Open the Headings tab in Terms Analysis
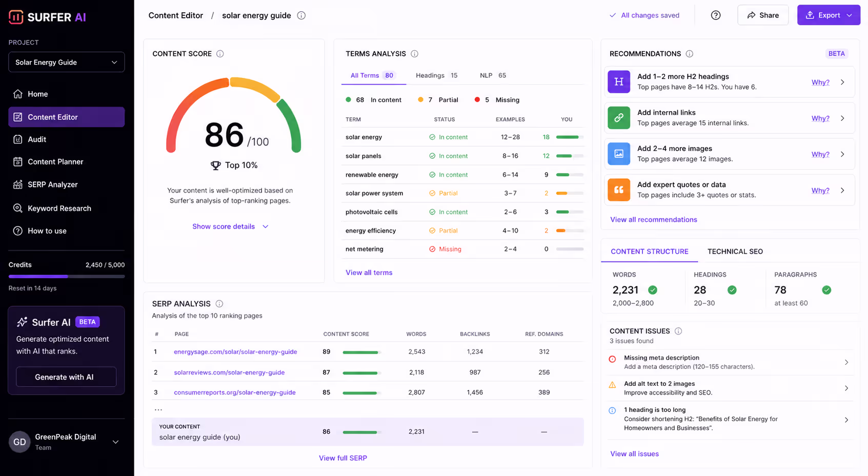The height and width of the screenshot is (476, 868). pos(430,75)
